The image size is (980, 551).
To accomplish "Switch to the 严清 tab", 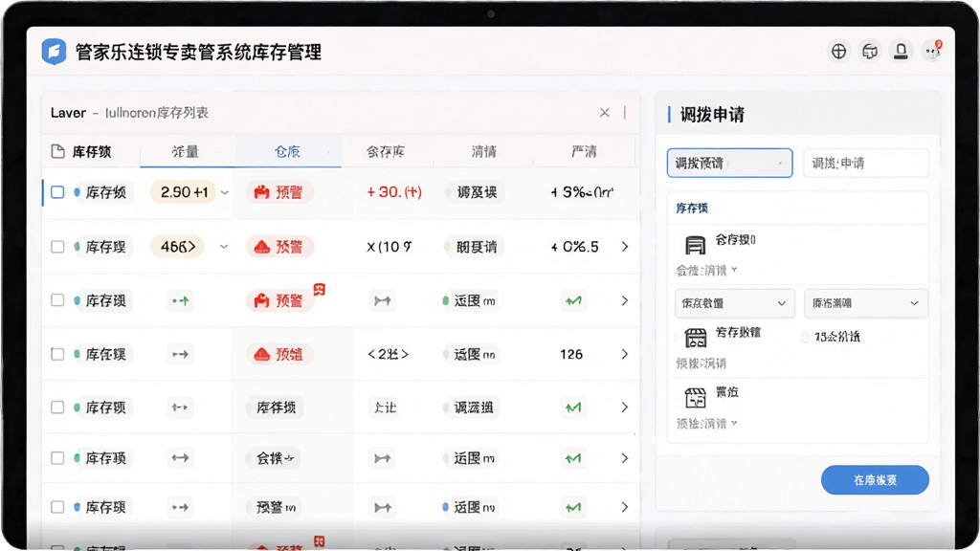I will coord(584,151).
